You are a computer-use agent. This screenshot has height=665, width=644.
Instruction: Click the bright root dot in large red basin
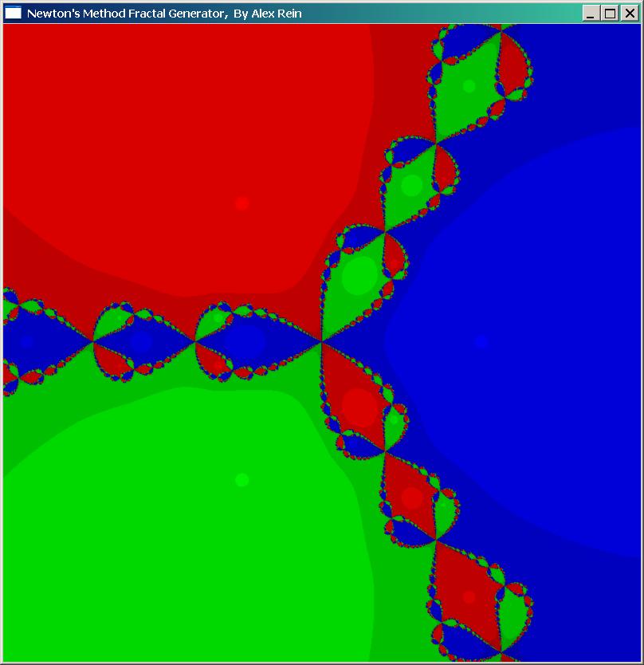[242, 203]
